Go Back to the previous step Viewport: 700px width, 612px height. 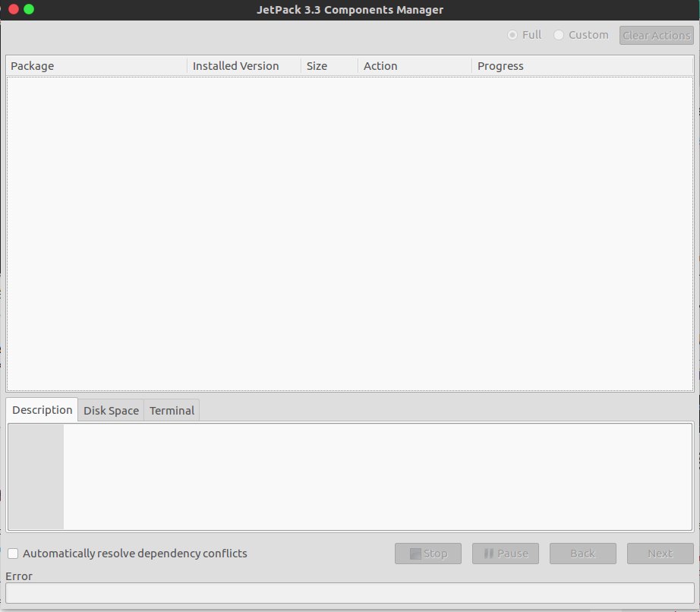coord(583,554)
